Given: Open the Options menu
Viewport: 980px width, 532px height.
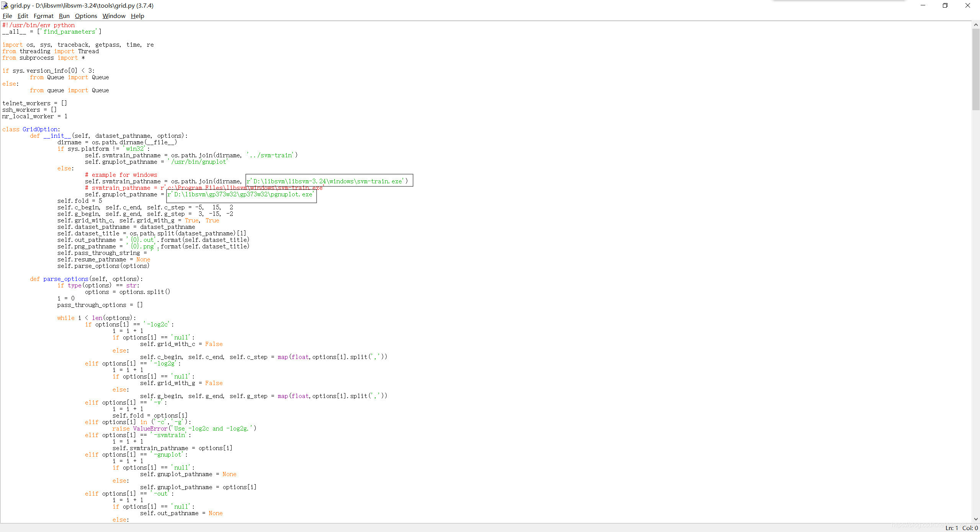Looking at the screenshot, I should pos(85,16).
